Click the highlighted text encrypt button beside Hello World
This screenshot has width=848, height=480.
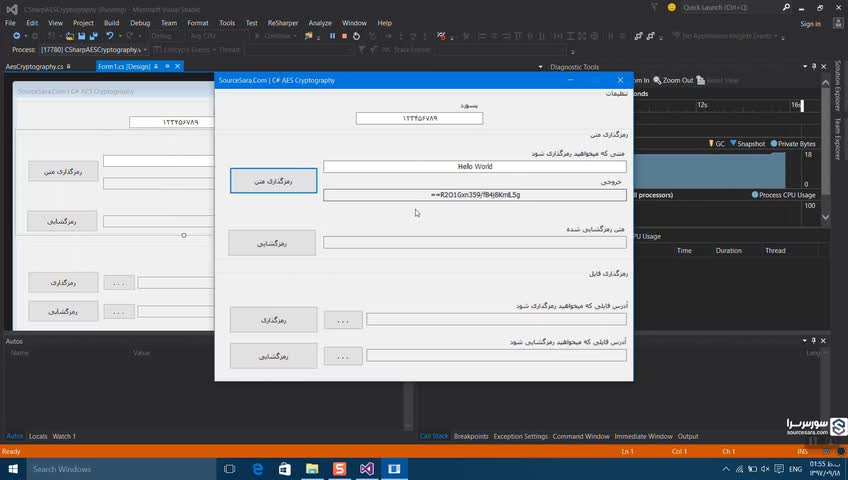274,181
